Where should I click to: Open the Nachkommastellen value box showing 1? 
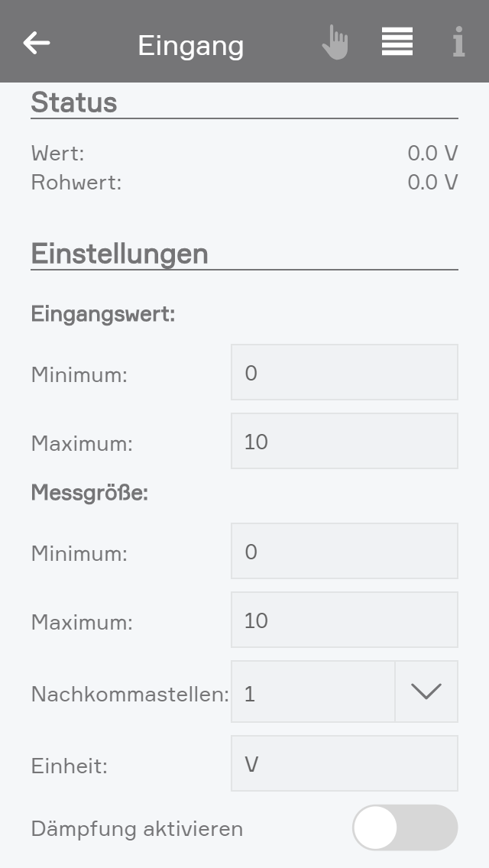pos(313,691)
